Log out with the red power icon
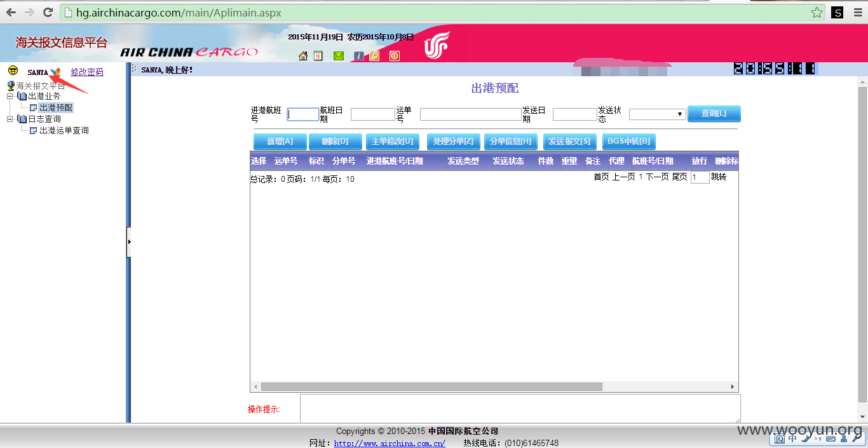 point(395,56)
